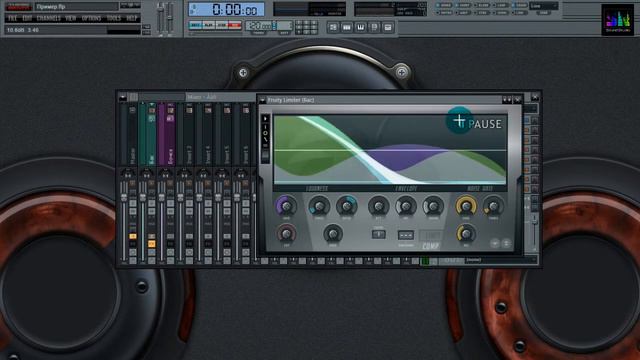Viewport: 640px width, 360px height.
Task: Click lower yellow noise gate release knob
Action: pos(466,234)
